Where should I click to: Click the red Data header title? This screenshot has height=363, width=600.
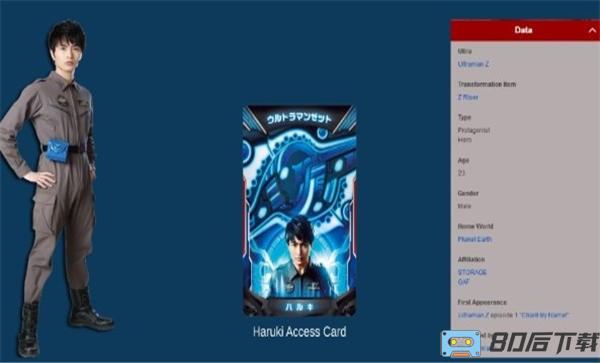coord(523,30)
